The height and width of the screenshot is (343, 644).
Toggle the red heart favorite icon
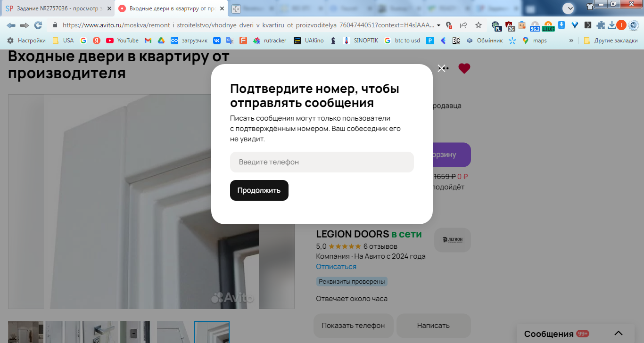[x=464, y=68]
